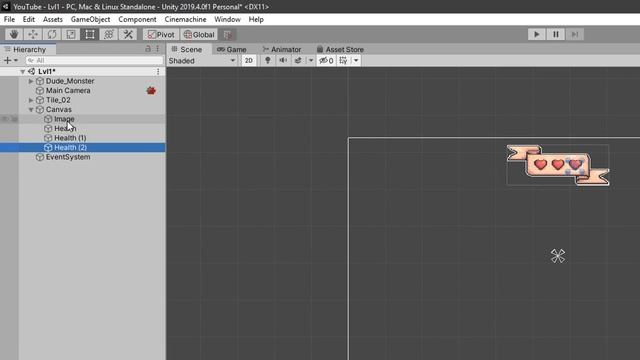Open grid settings dropdown arrow
640x360 pixels.
point(356,60)
